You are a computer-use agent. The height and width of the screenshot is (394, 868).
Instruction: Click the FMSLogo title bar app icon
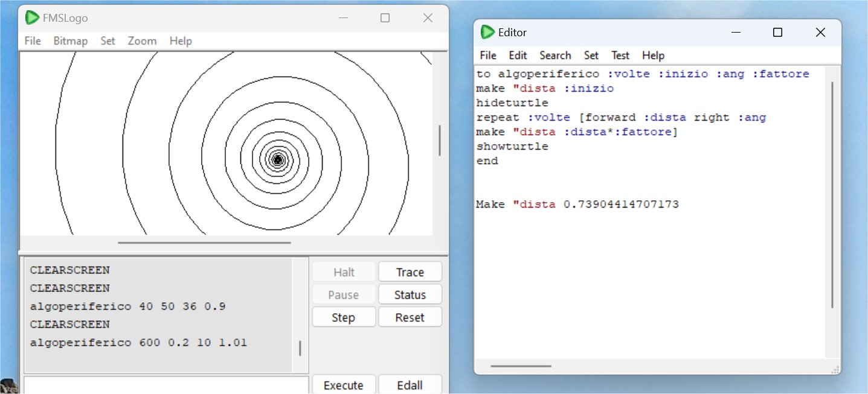pyautogui.click(x=32, y=17)
